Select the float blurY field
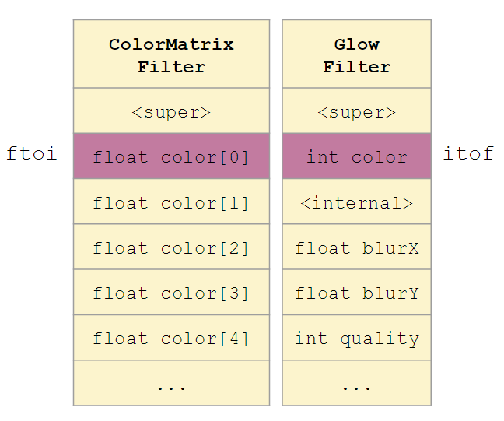504x421 pixels. [x=356, y=293]
